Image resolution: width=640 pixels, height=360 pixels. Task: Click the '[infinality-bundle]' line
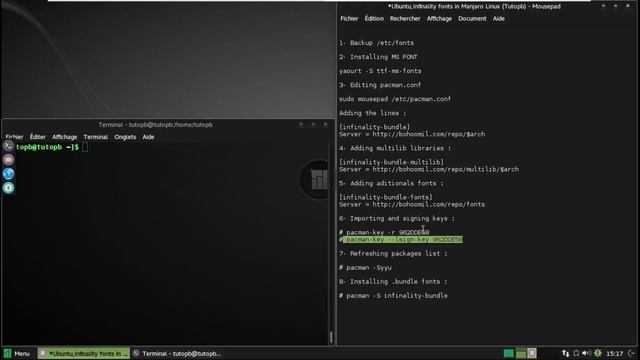tap(374, 127)
